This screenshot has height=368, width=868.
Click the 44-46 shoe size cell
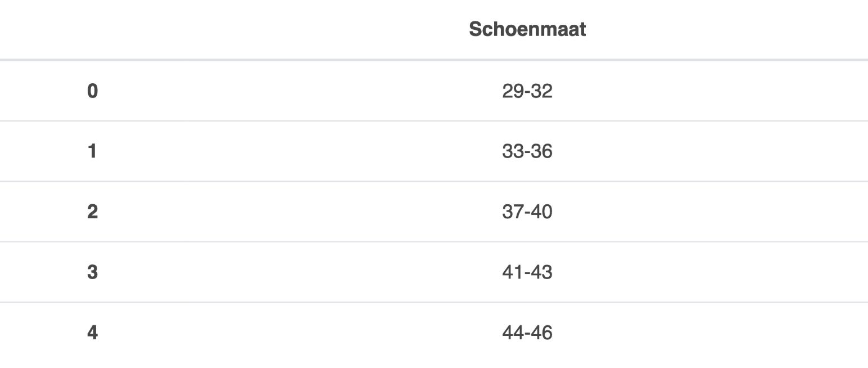point(527,333)
